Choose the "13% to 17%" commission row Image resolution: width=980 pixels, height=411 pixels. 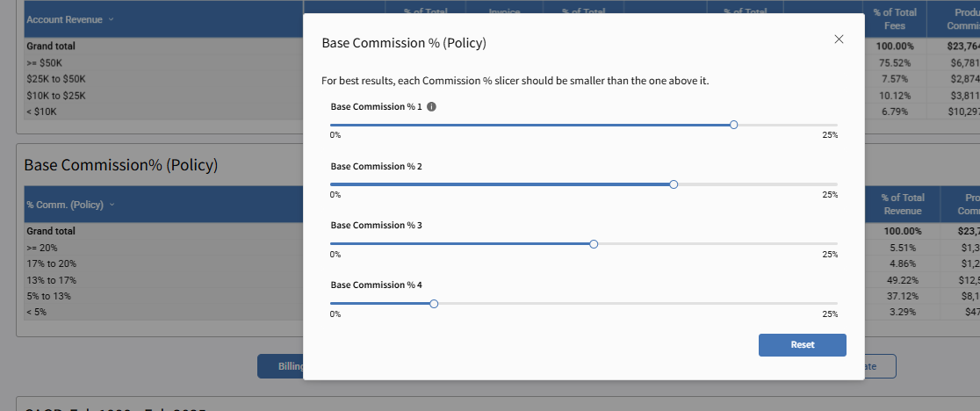click(52, 279)
